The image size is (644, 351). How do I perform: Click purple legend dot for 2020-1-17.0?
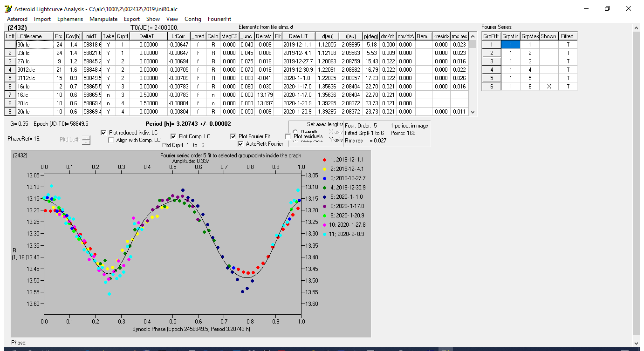(x=325, y=206)
